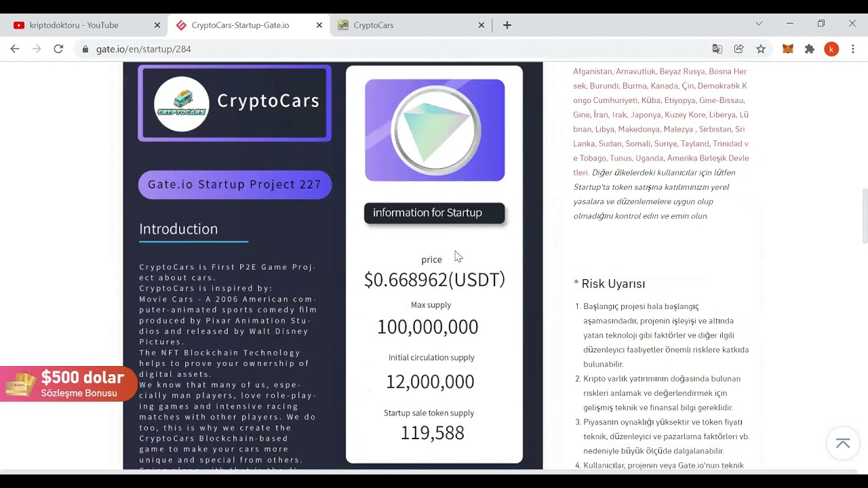This screenshot has width=868, height=488.
Task: Share this page via the share icon
Action: click(739, 49)
